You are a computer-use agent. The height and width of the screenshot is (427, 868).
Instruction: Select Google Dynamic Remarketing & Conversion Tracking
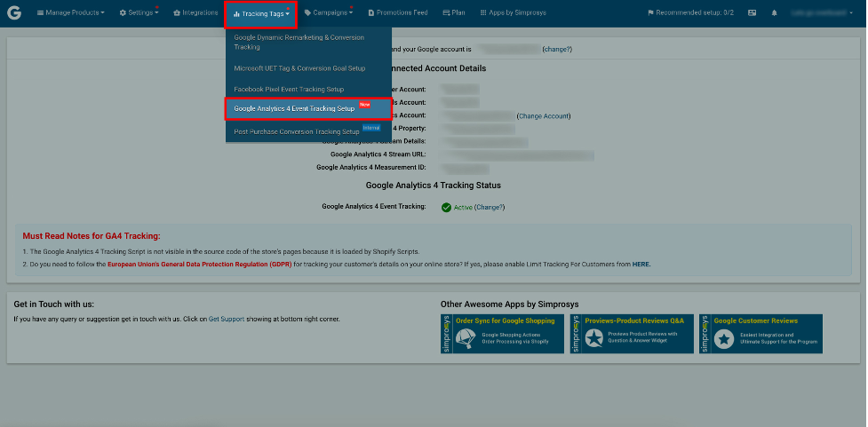[308, 43]
